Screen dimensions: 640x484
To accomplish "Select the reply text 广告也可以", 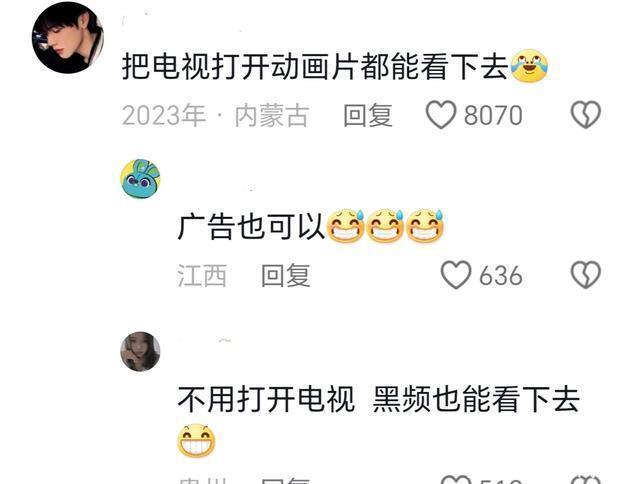I will pyautogui.click(x=251, y=226).
